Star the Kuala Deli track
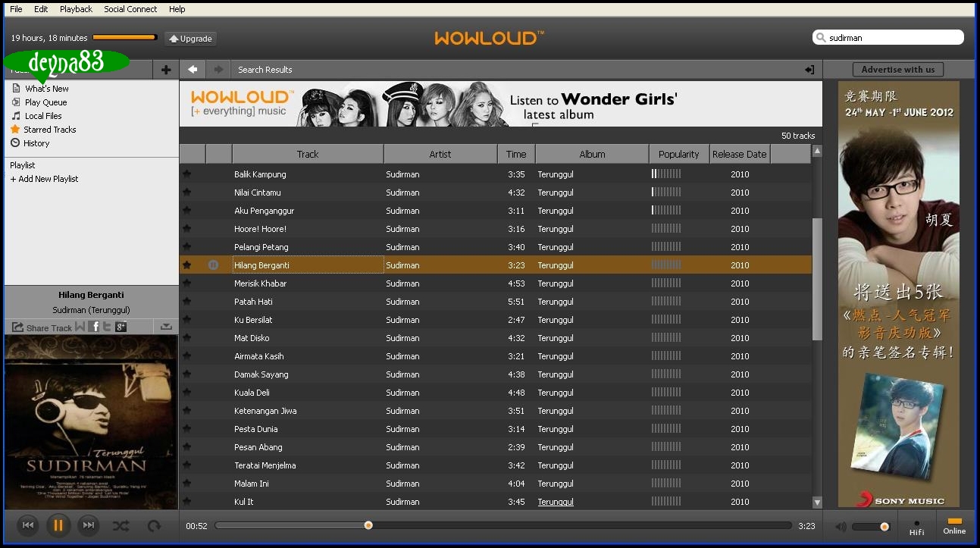Image resolution: width=980 pixels, height=548 pixels. pyautogui.click(x=186, y=392)
